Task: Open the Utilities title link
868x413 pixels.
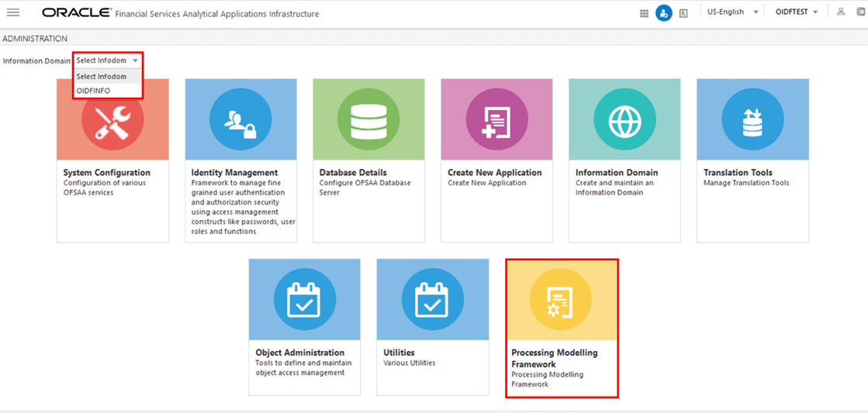Action: [x=399, y=353]
